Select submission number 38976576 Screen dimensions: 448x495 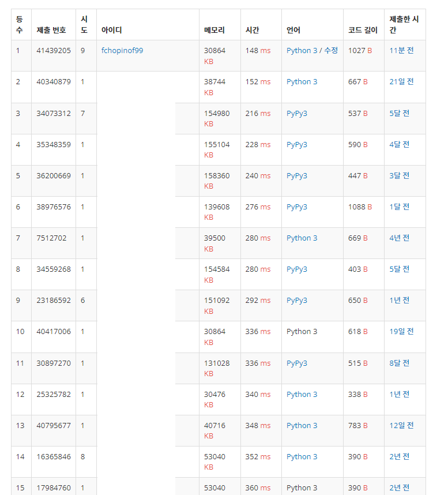tap(53, 207)
